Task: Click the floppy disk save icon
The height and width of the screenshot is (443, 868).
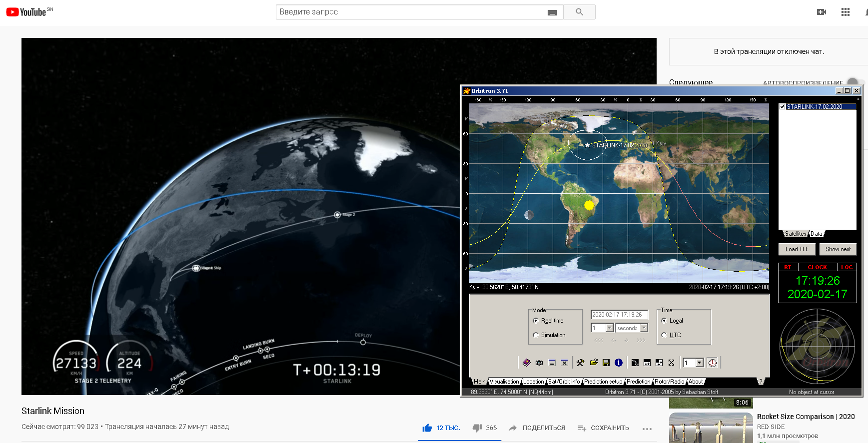Action: [x=606, y=363]
